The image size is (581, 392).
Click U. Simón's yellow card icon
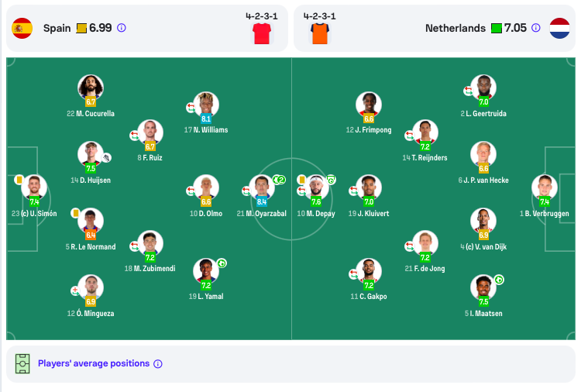point(19,180)
